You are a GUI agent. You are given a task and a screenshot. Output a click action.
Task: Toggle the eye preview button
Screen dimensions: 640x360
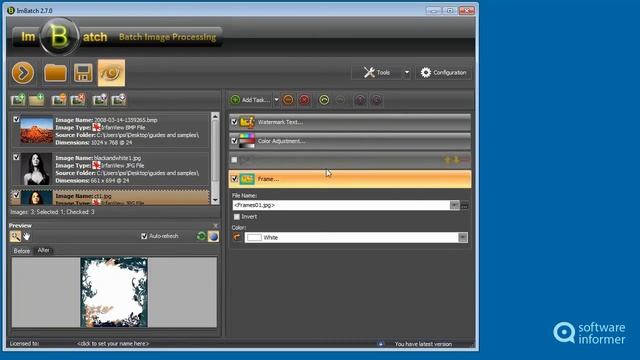pyautogui.click(x=111, y=73)
